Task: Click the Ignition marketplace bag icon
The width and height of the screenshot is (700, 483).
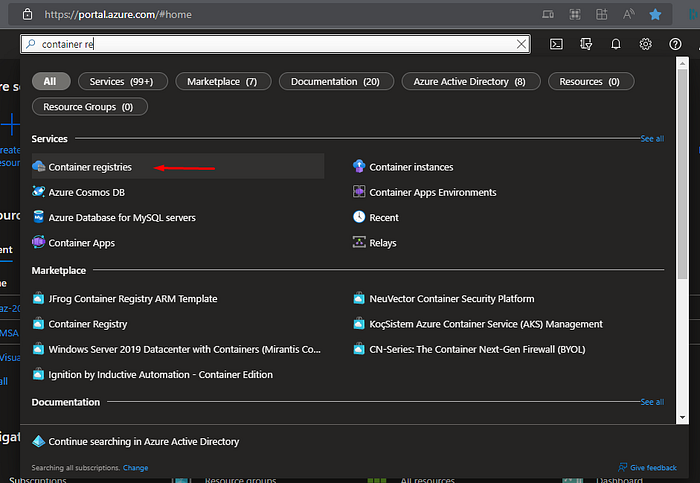Action: 38,374
